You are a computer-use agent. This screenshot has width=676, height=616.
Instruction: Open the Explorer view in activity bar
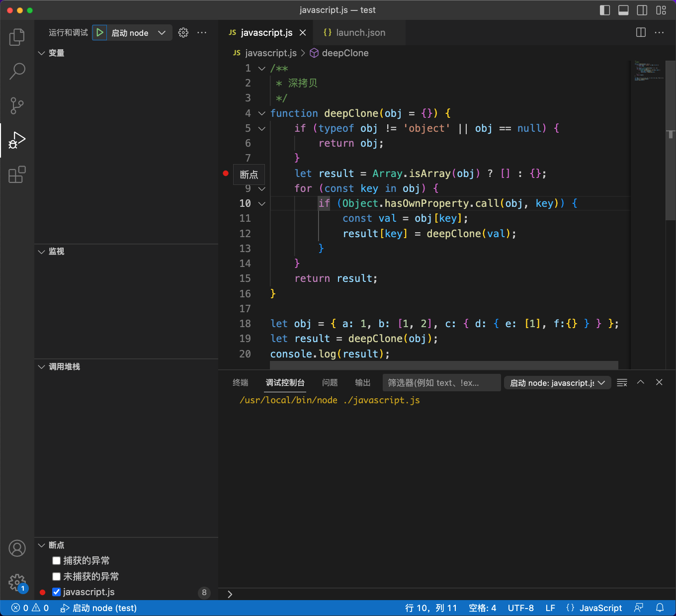pos(17,36)
